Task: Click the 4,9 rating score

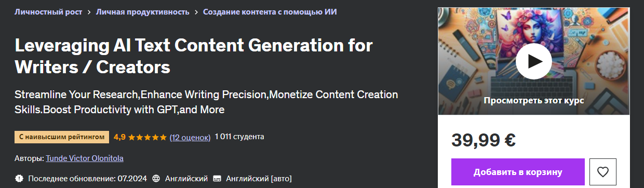Action: click(119, 137)
